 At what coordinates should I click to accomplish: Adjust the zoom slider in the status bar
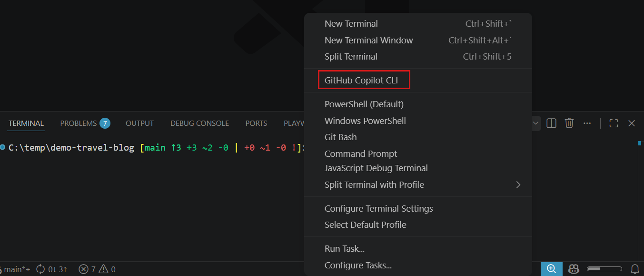click(604, 268)
